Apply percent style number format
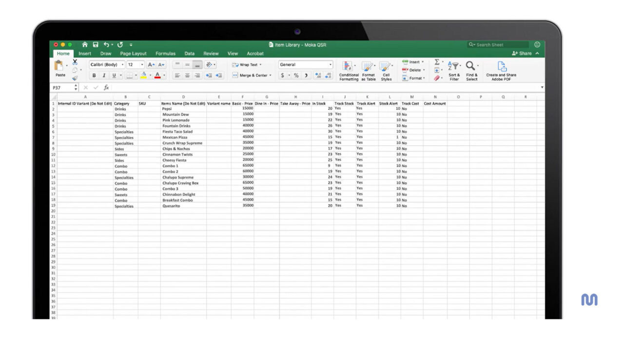 [x=296, y=76]
